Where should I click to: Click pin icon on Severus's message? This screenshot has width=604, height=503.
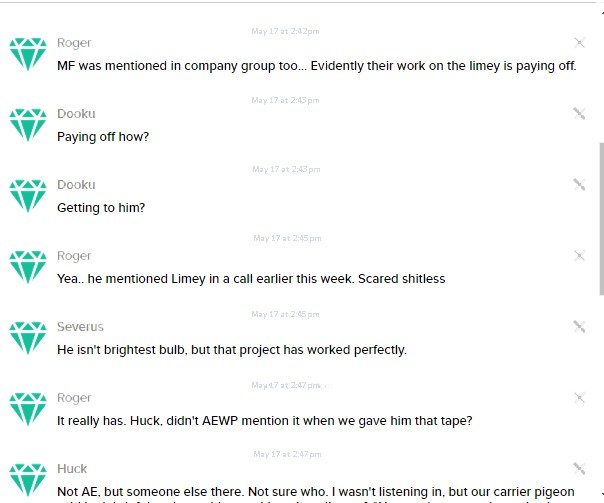coord(579,326)
